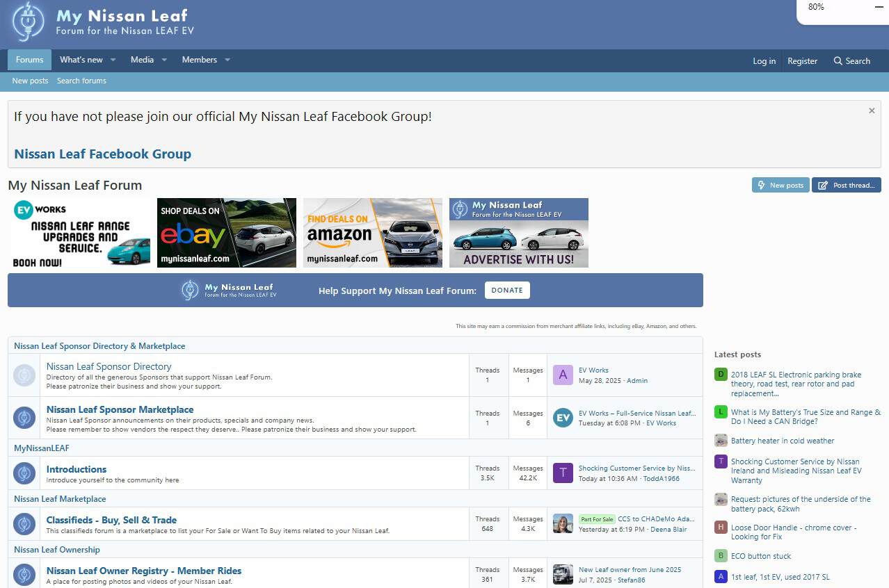
Task: Open the Nissan Leaf Marketplace category heading
Action: (x=60, y=499)
